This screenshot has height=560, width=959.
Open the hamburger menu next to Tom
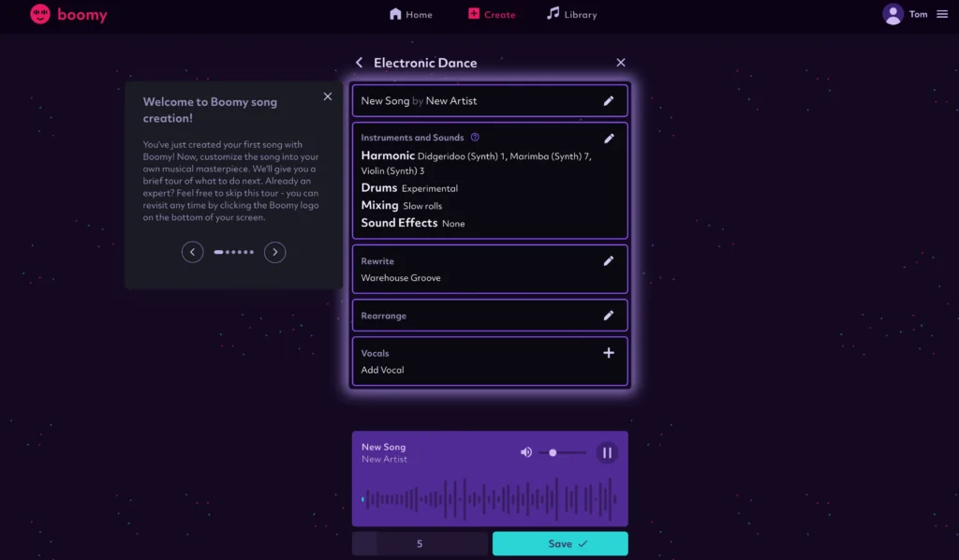tap(942, 14)
